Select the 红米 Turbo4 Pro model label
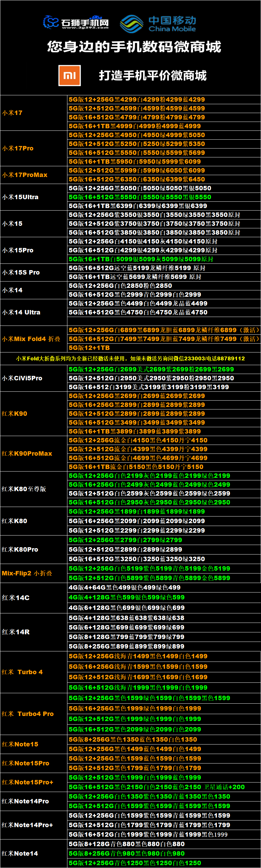Viewport: 261px width, 868px height. click(28, 714)
